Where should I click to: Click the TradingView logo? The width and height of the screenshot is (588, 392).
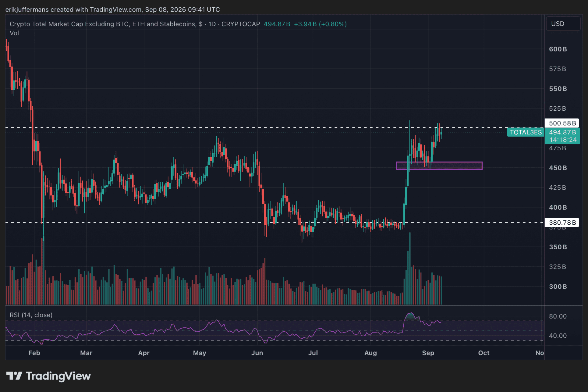49,376
